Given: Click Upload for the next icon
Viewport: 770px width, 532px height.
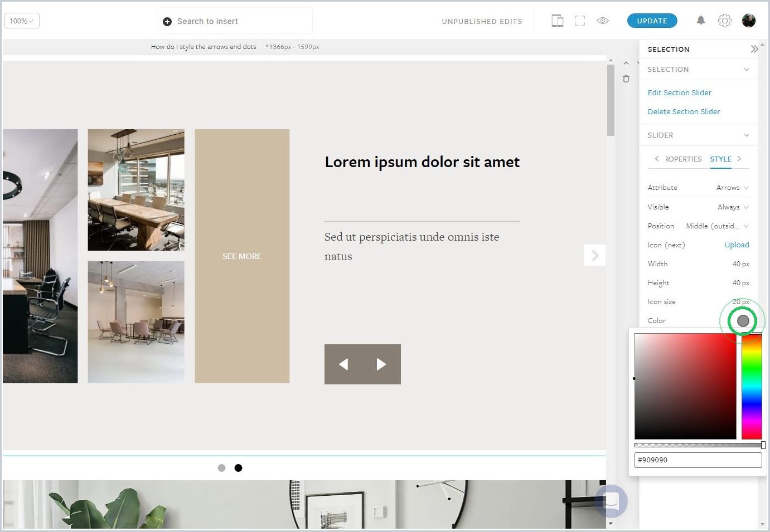Looking at the screenshot, I should (x=737, y=245).
